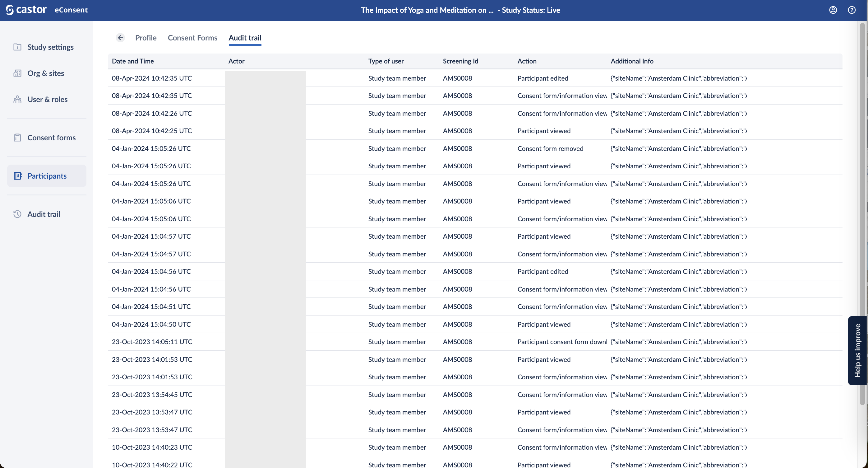Open the user account profile icon
Screen dimensions: 868x468
click(833, 10)
